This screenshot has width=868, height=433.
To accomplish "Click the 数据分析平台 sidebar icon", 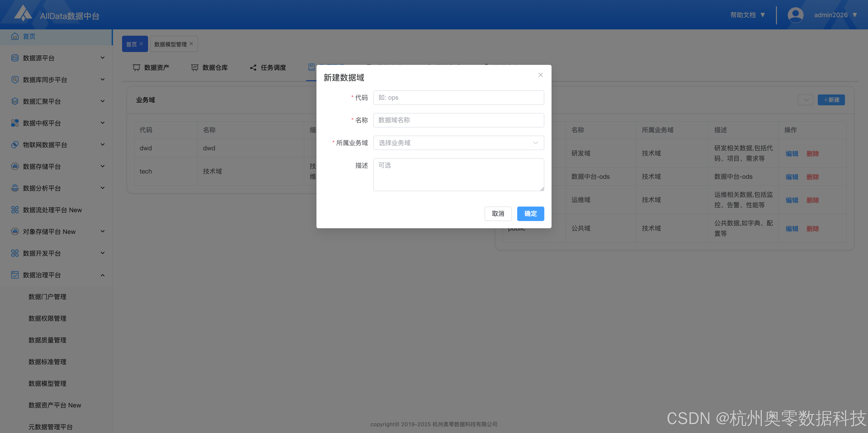I will (x=15, y=188).
